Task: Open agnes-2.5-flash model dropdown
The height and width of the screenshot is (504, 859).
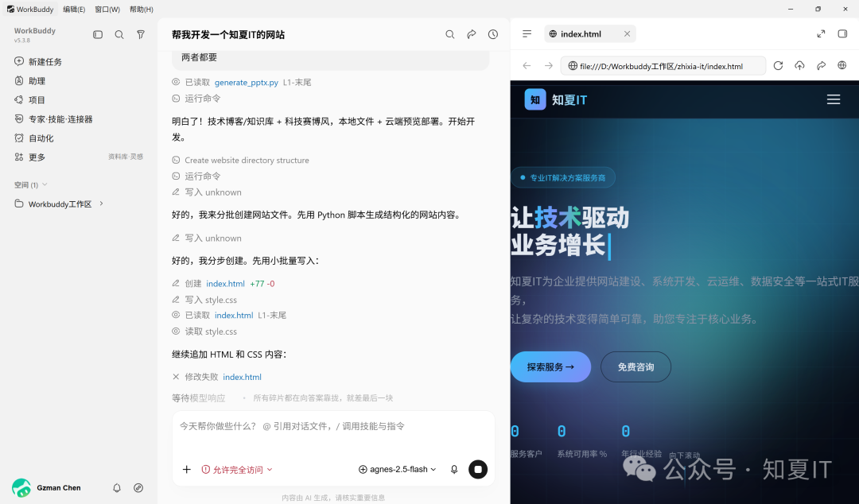Action: click(397, 470)
